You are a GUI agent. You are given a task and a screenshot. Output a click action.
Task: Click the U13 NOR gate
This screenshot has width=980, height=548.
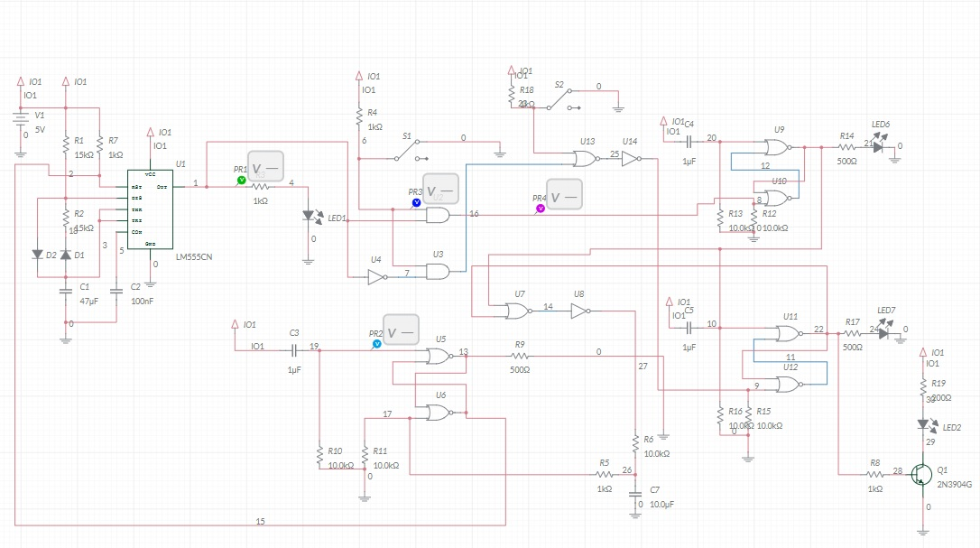tap(587, 159)
